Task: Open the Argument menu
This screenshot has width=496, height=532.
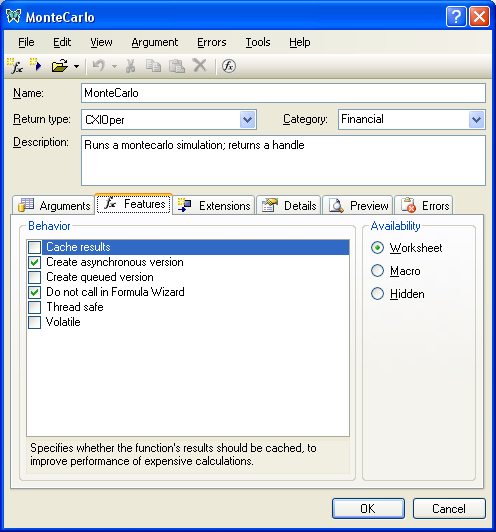Action: click(x=155, y=42)
